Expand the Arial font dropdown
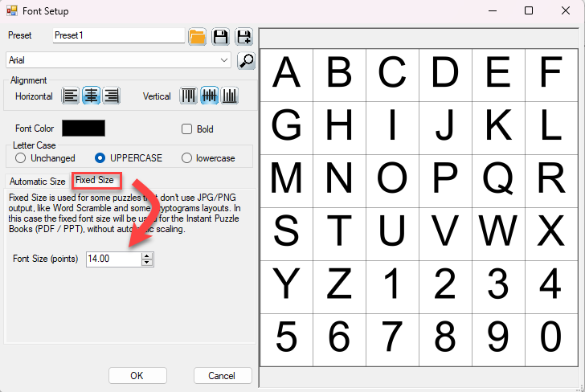The width and height of the screenshot is (585, 392). pyautogui.click(x=223, y=60)
